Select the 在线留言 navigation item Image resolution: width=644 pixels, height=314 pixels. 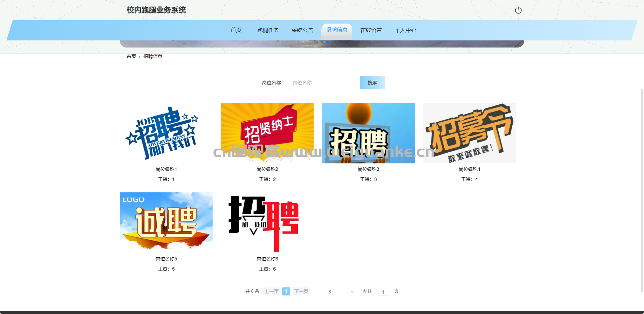click(x=371, y=30)
